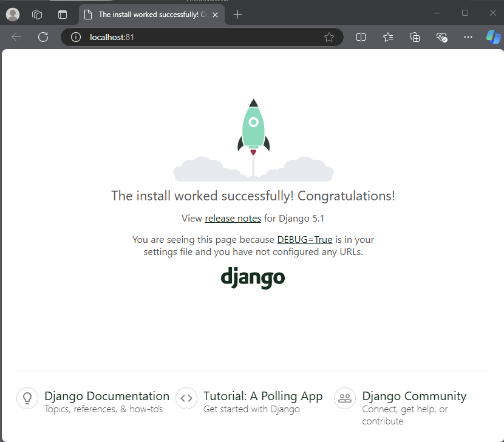Open a new tab with the plus button
The width and height of the screenshot is (504, 442).
coord(237,15)
